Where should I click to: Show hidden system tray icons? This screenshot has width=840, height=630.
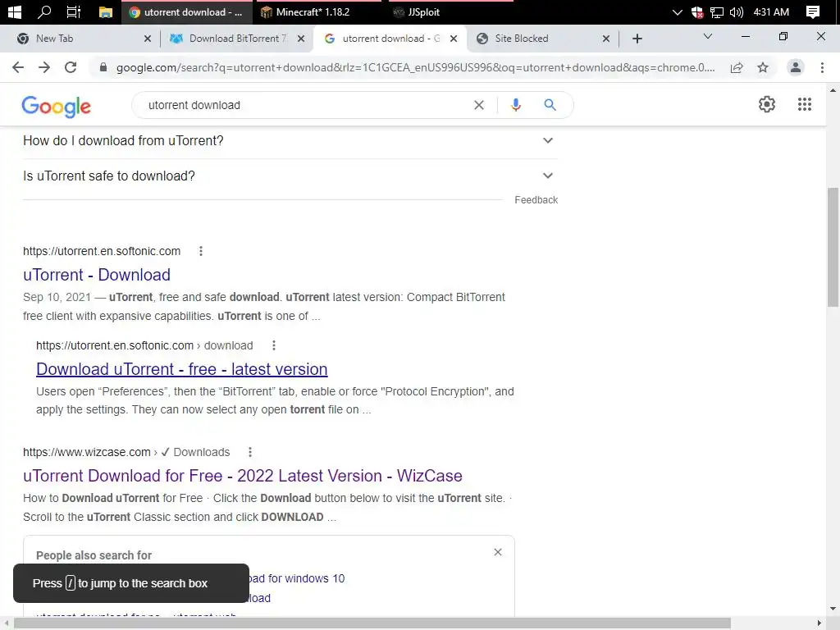pos(678,12)
